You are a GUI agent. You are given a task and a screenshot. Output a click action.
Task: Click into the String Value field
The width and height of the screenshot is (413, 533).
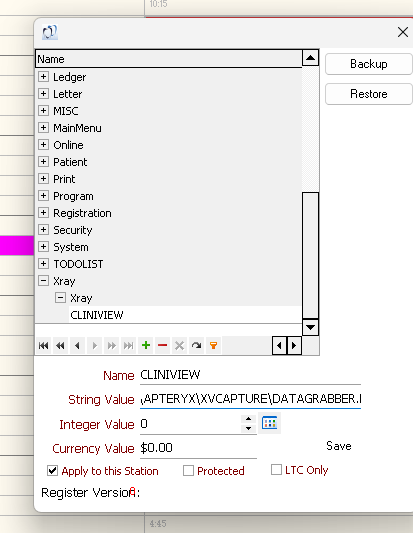tap(251, 399)
